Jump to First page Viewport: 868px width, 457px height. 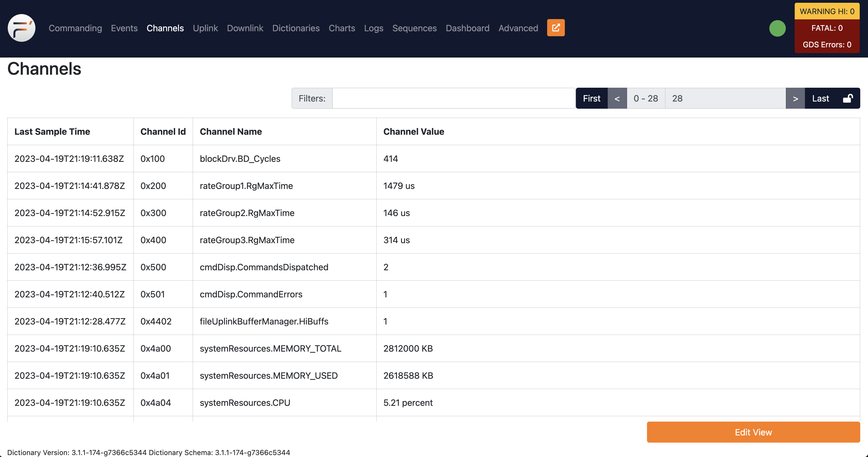pos(591,98)
